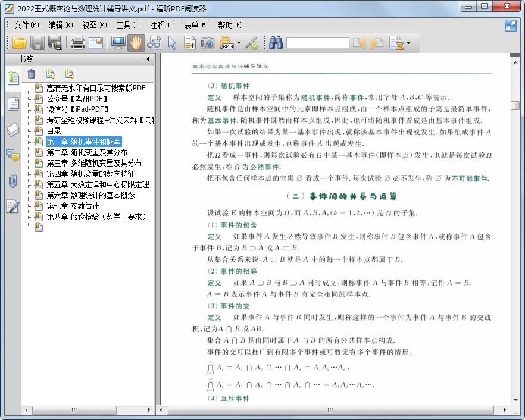Go to 第八章 假设检验 bookmark

click(x=96, y=217)
